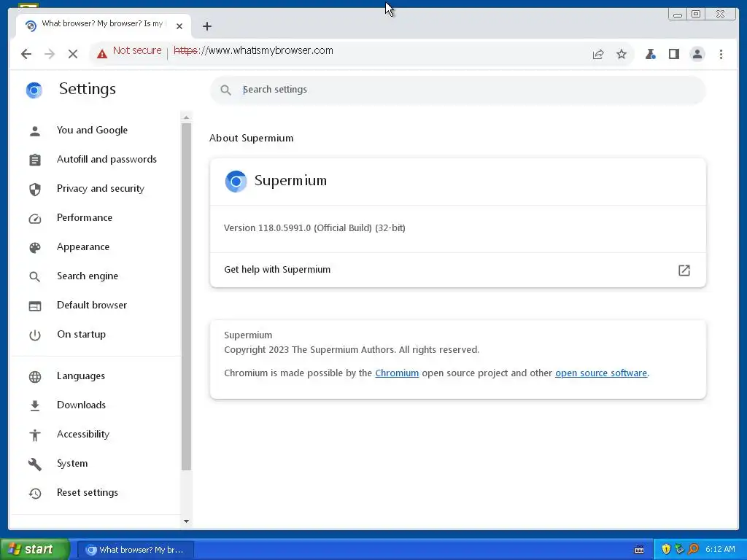Click the security shield tray icon
Viewport: 747px width, 560px height.
coord(666,550)
